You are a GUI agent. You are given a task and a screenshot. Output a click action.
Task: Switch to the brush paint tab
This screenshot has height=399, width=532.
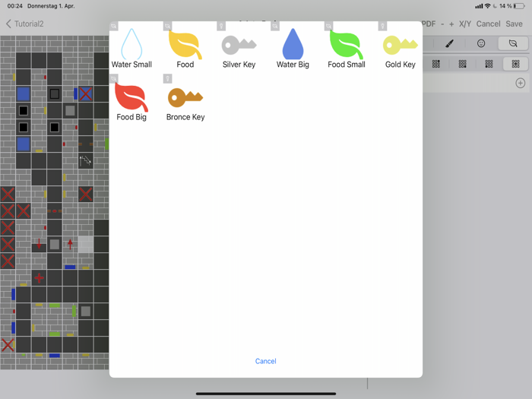(449, 43)
